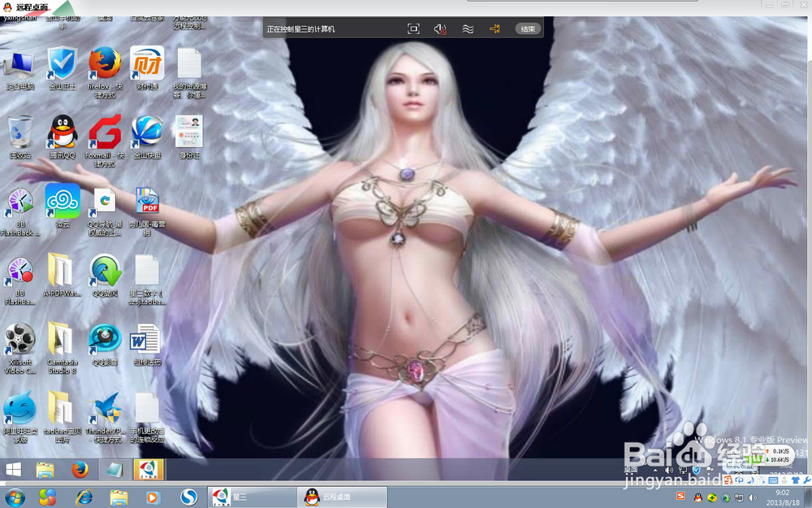Click the notepad window button on remote taskbar
812x508 pixels.
point(114,470)
